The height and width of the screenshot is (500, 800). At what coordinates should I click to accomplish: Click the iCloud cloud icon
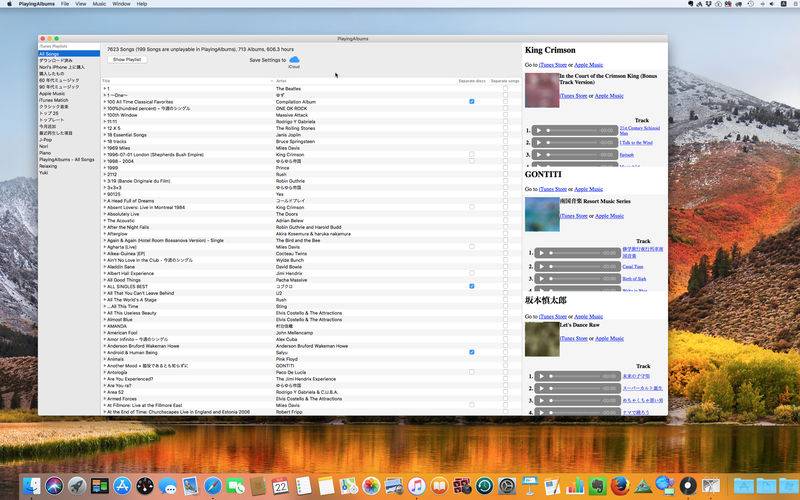pyautogui.click(x=294, y=60)
